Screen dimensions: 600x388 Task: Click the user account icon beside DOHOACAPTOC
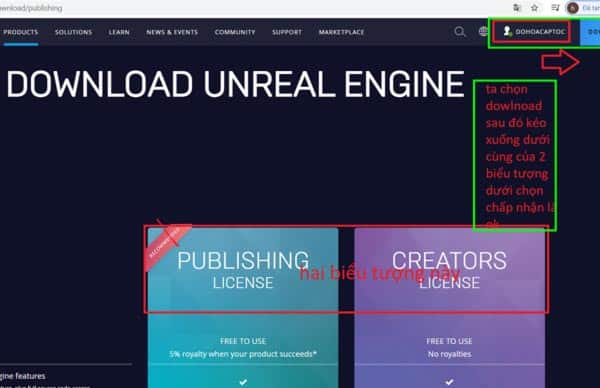point(507,31)
